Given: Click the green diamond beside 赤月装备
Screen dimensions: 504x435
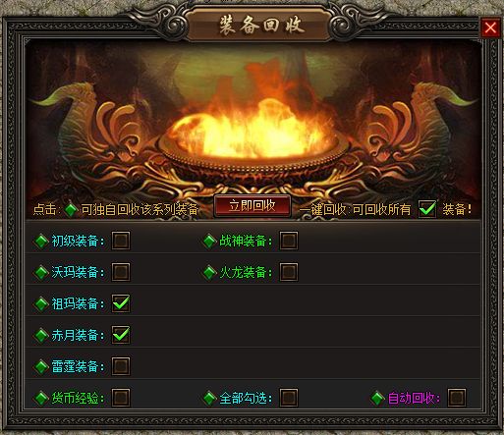Looking at the screenshot, I should (41, 335).
